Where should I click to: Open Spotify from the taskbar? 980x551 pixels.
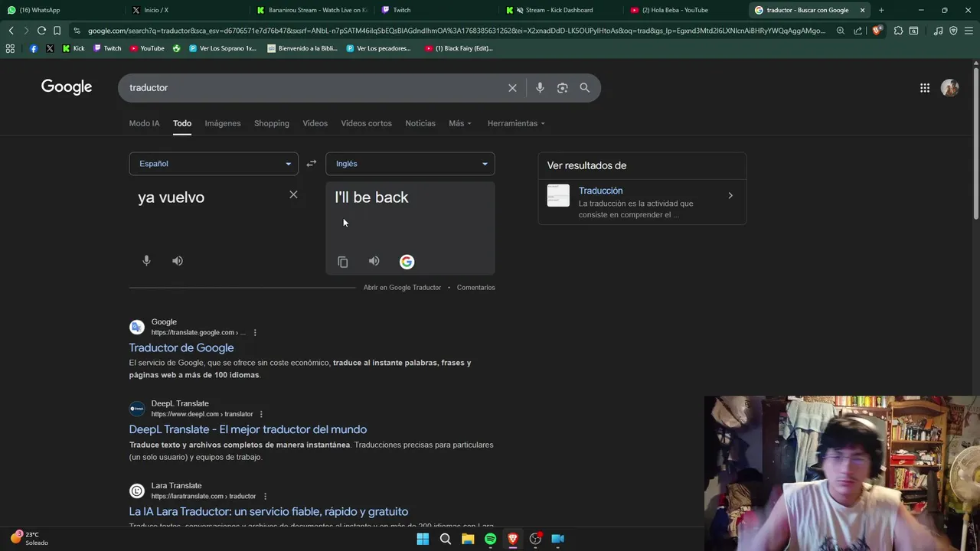coord(490,539)
